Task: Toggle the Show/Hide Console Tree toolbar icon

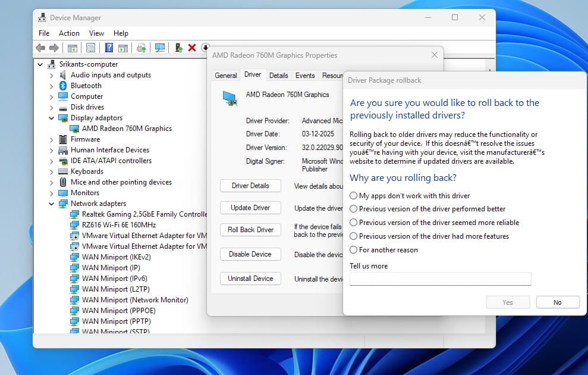Action: point(73,48)
